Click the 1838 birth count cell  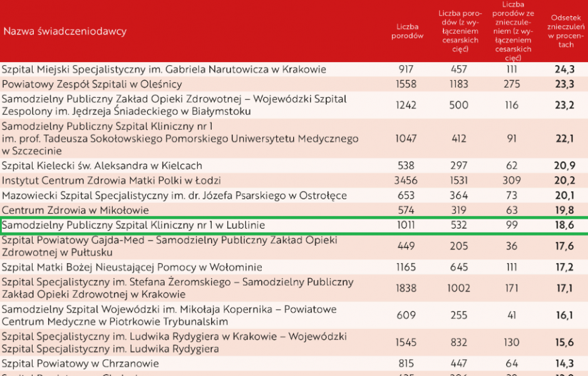coord(406,288)
